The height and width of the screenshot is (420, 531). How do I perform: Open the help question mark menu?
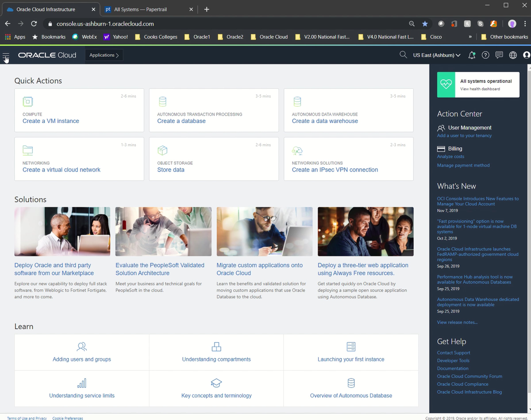click(485, 55)
